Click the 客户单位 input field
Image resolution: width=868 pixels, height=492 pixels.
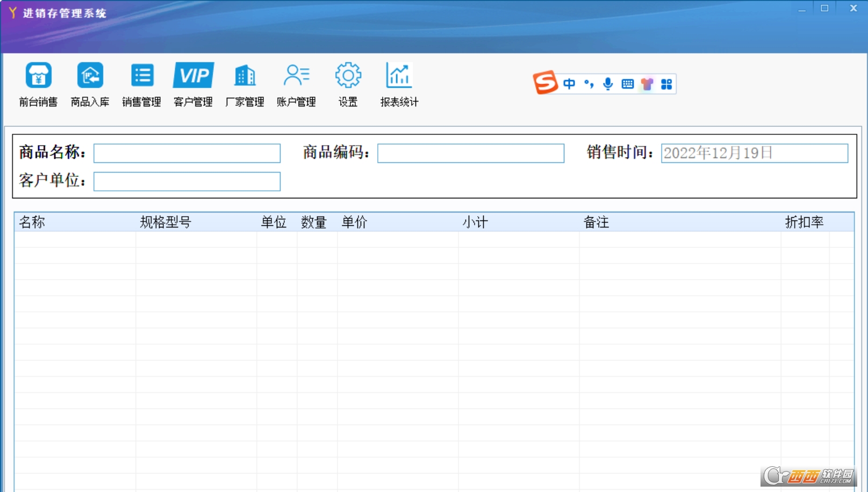click(x=187, y=181)
